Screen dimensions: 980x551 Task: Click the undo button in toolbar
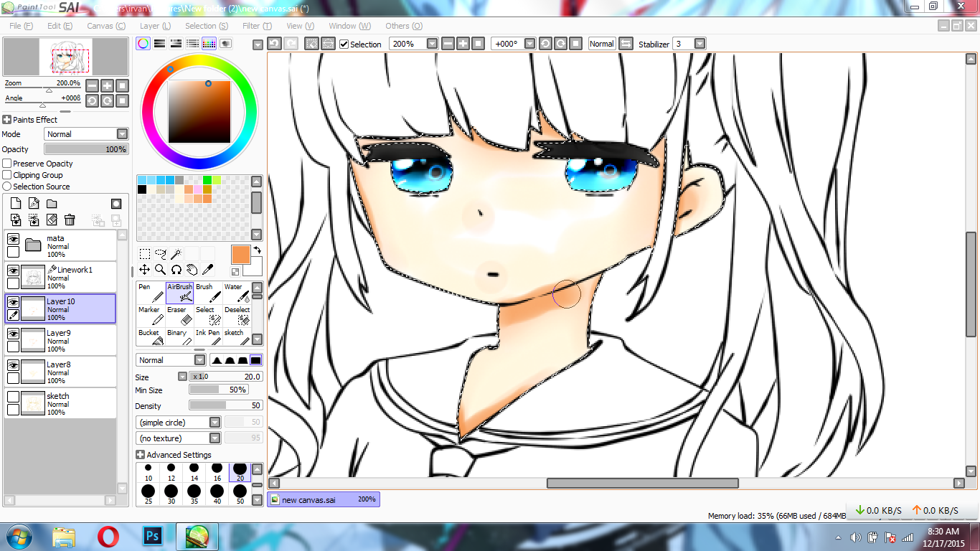tap(274, 44)
